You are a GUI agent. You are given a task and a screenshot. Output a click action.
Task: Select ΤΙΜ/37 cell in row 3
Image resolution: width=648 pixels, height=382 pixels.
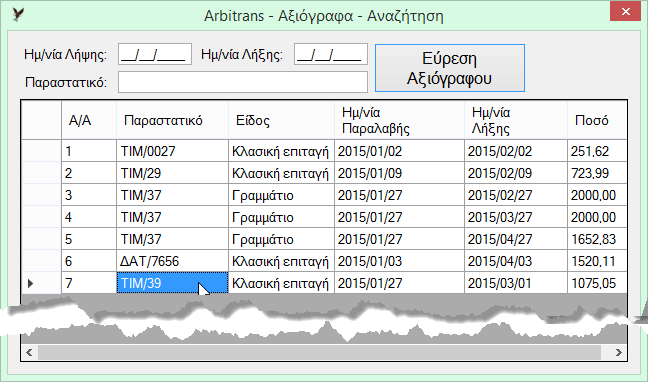(x=172, y=195)
